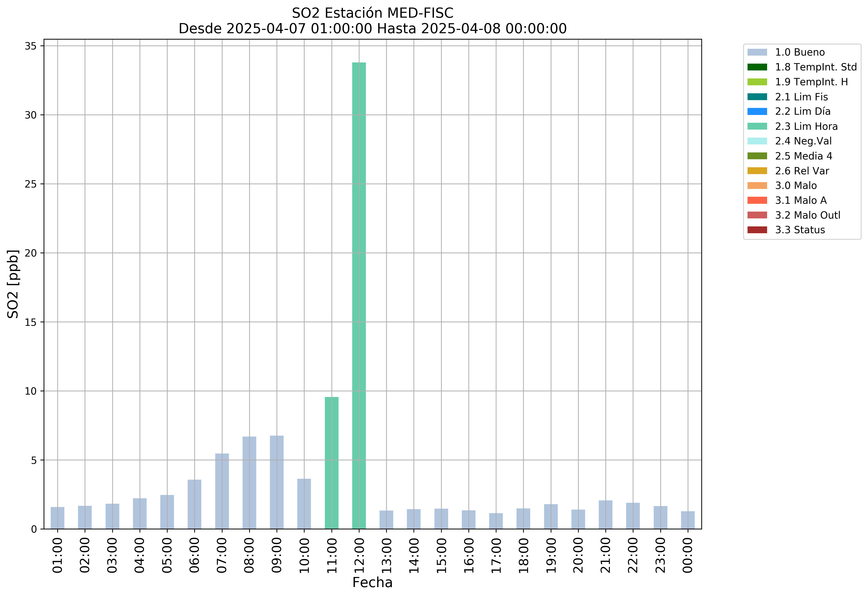868x597 pixels.
Task: Click the '12:00' x-axis tick label
Action: coord(359,556)
